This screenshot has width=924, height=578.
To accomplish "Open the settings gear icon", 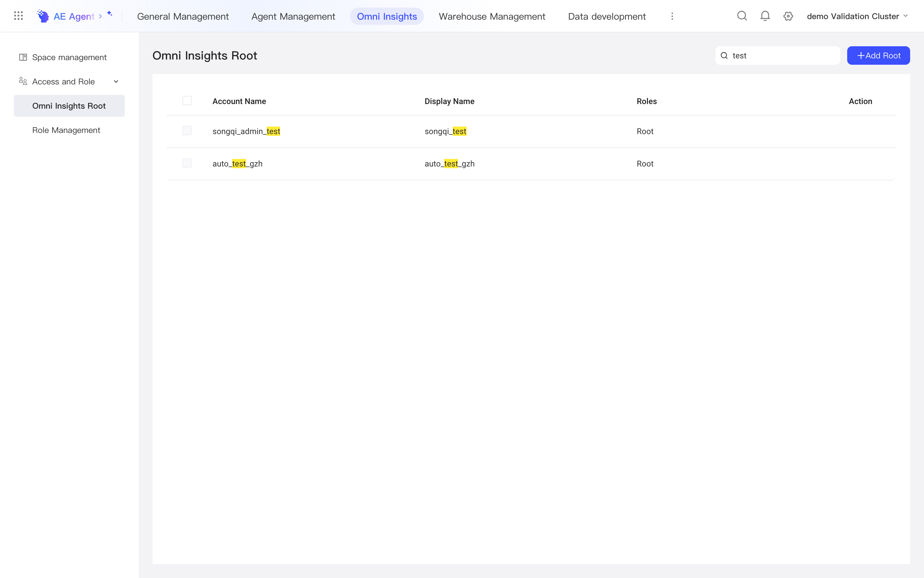I will coord(788,16).
